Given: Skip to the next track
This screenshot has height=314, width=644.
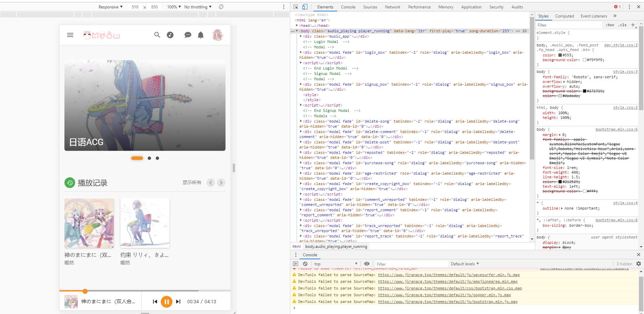Looking at the screenshot, I should click(178, 302).
